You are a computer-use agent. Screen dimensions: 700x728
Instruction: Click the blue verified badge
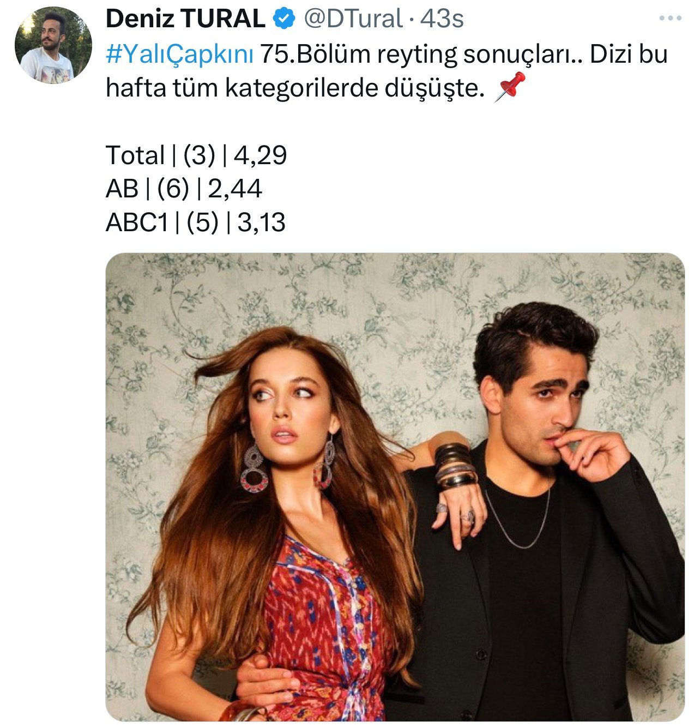click(x=283, y=19)
